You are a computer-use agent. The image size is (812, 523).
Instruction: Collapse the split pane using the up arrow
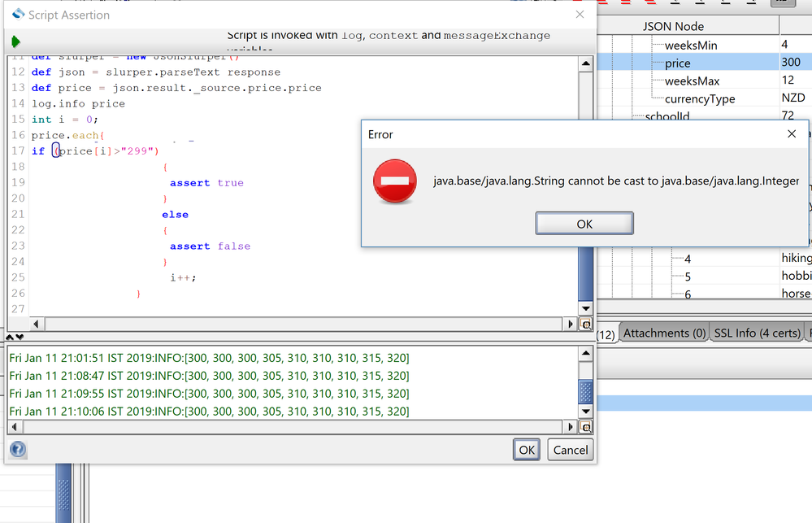pyautogui.click(x=10, y=337)
